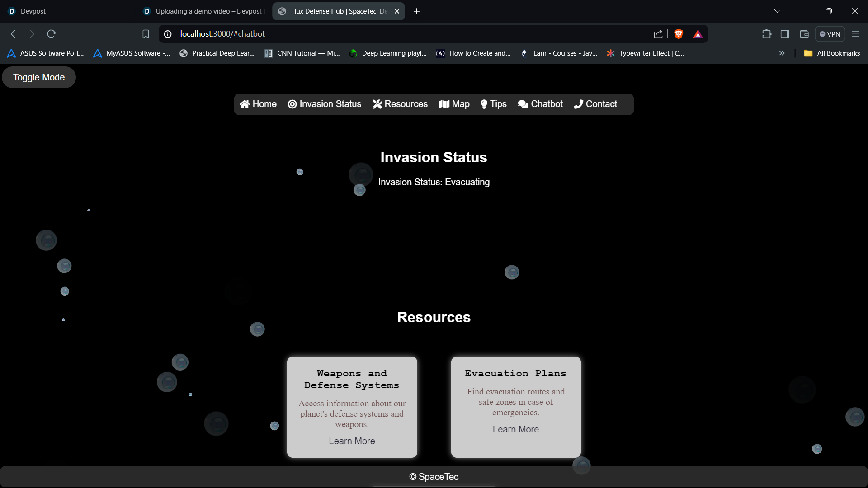Toggle the browser sidebar panel icon

tap(785, 34)
